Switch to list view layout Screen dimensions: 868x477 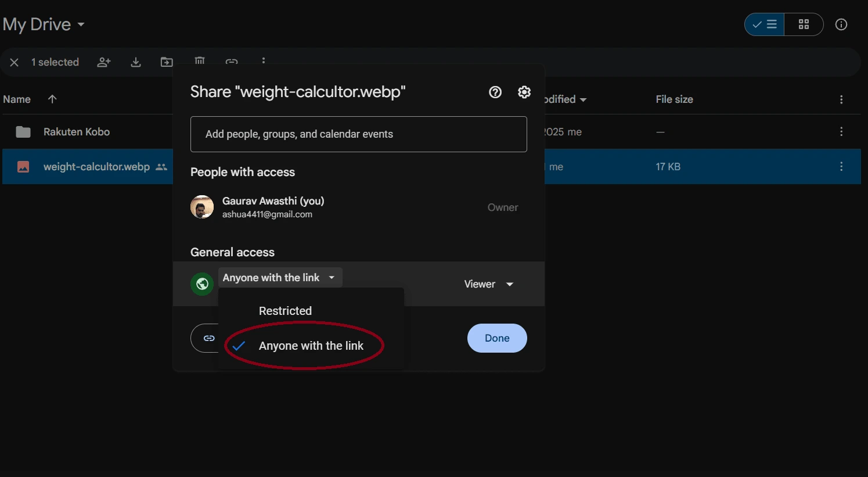point(763,24)
